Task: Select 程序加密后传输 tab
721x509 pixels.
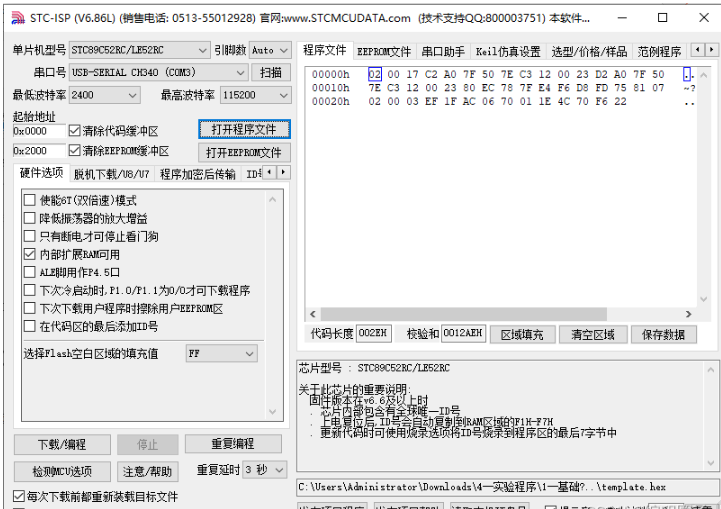Action: (197, 174)
